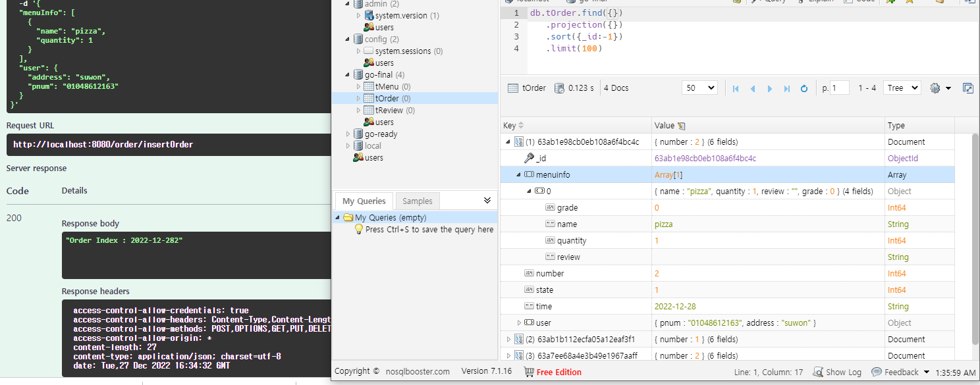Select the name value pizza
980x385 pixels.
[664, 224]
